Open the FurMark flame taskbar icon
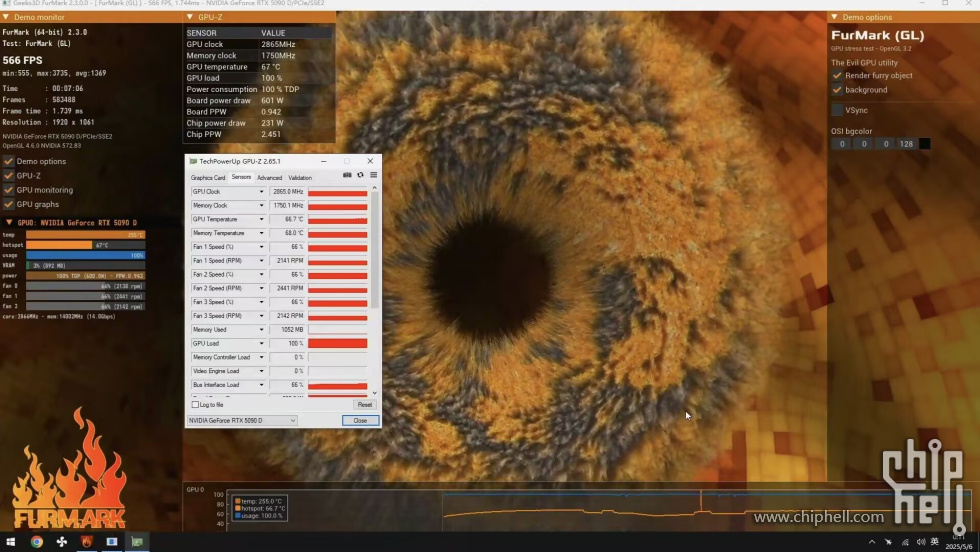Screen dimensions: 980x552 tap(86, 542)
